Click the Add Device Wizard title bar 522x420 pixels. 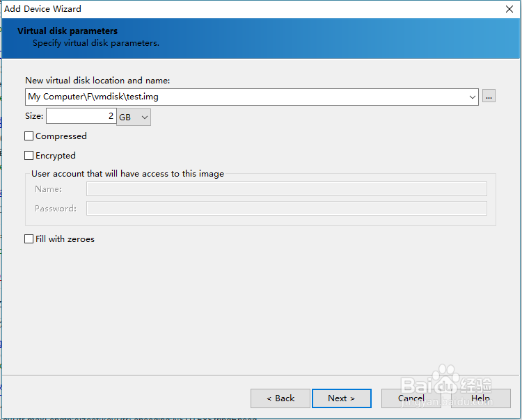click(209, 9)
